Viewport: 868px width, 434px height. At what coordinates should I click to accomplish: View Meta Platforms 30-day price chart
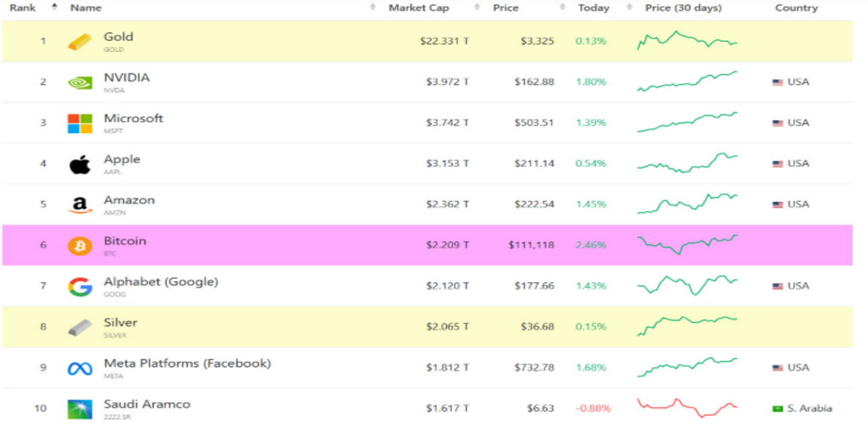point(687,367)
